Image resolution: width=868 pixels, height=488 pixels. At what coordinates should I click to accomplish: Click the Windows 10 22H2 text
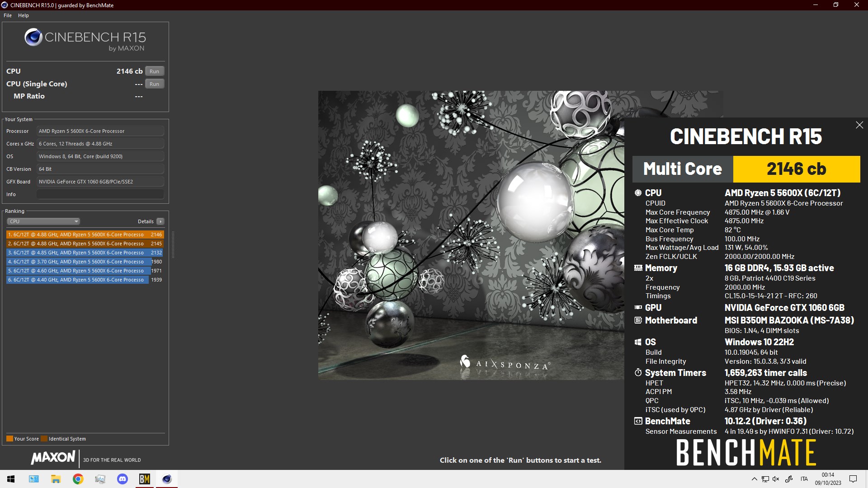(x=759, y=342)
